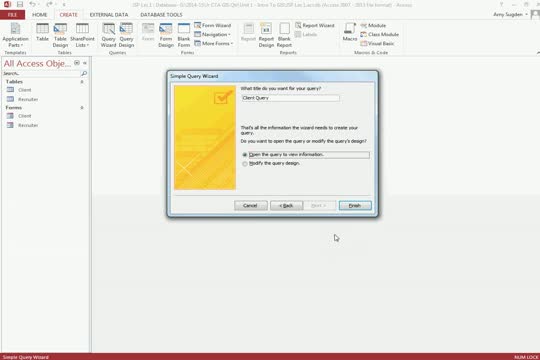Image resolution: width=540 pixels, height=360 pixels.
Task: Insert a Class Module
Action: (x=380, y=34)
